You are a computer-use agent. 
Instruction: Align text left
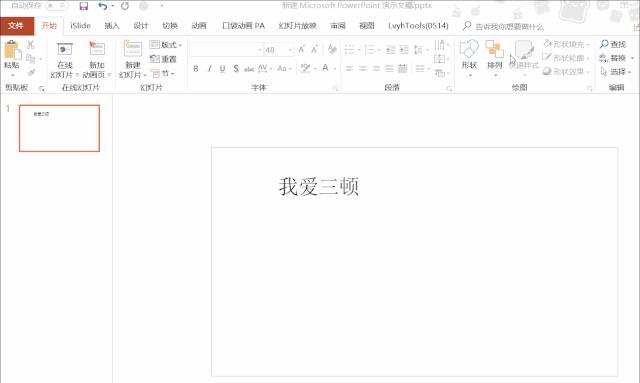click(x=349, y=69)
